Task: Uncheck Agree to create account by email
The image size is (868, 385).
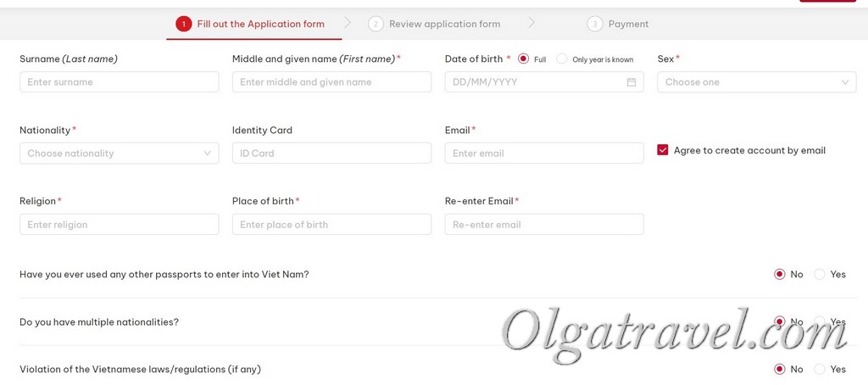Action: click(x=663, y=150)
